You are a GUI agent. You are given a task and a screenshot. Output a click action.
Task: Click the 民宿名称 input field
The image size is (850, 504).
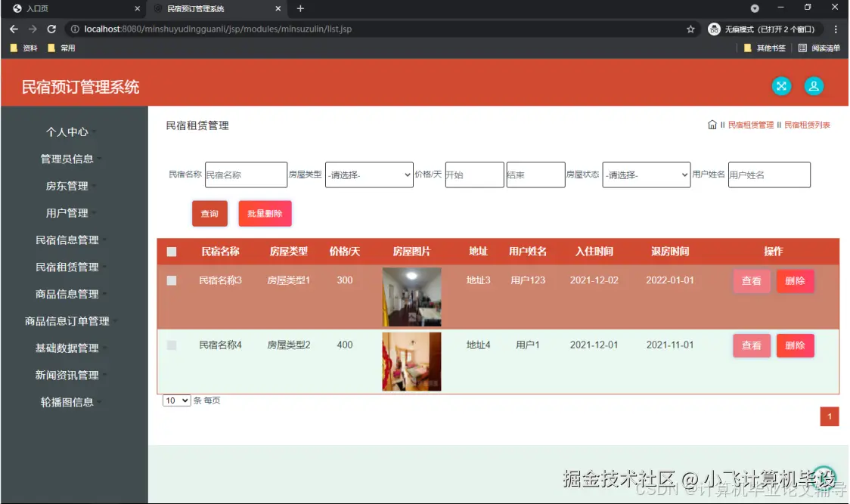click(x=246, y=175)
